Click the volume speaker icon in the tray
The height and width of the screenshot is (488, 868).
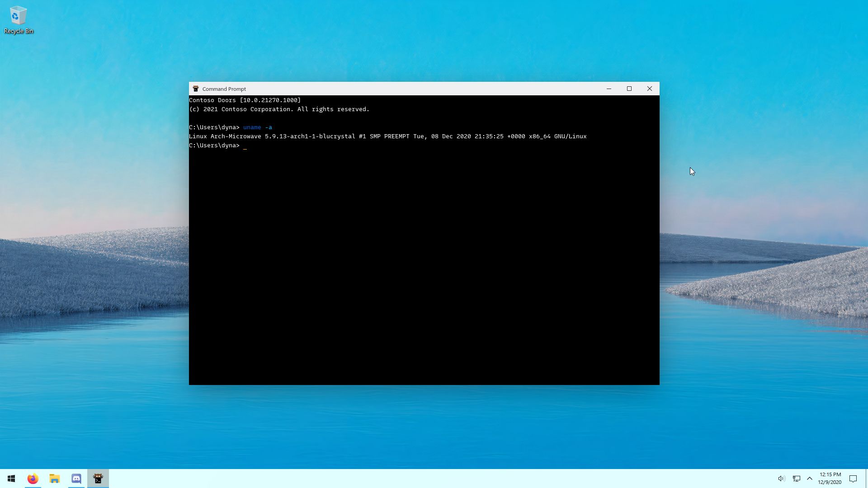coord(781,479)
